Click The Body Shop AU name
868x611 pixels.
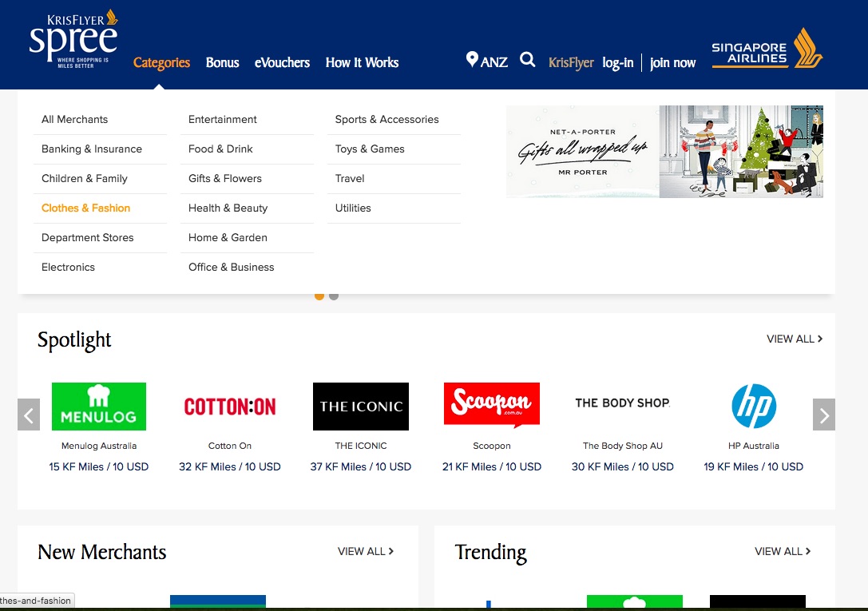[623, 446]
